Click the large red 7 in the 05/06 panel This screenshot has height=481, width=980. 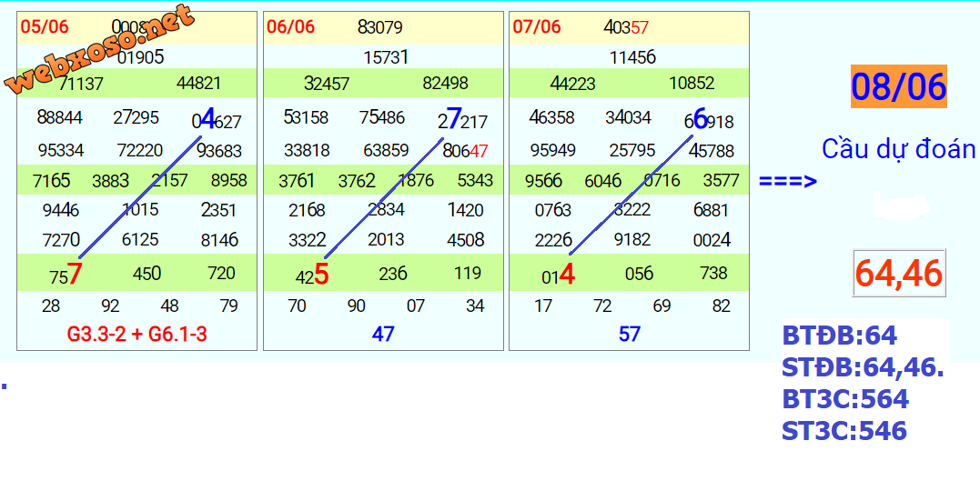point(75,273)
